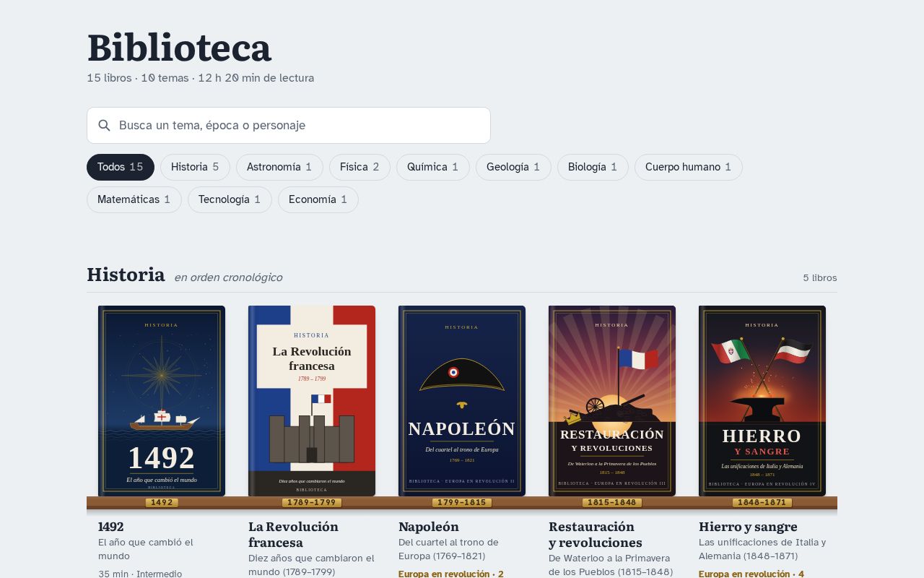Viewport: 924px width, 578px height.
Task: Filter by Astronomía topic
Action: (279, 167)
